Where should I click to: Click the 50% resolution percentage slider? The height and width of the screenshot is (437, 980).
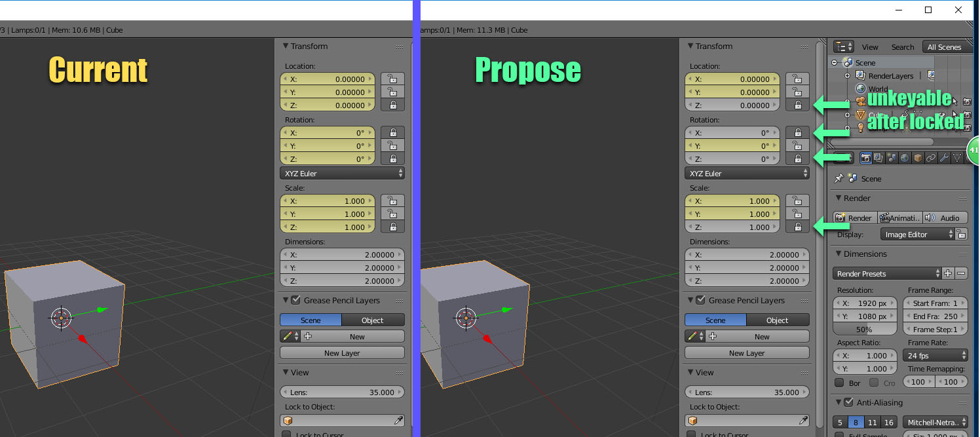point(865,330)
